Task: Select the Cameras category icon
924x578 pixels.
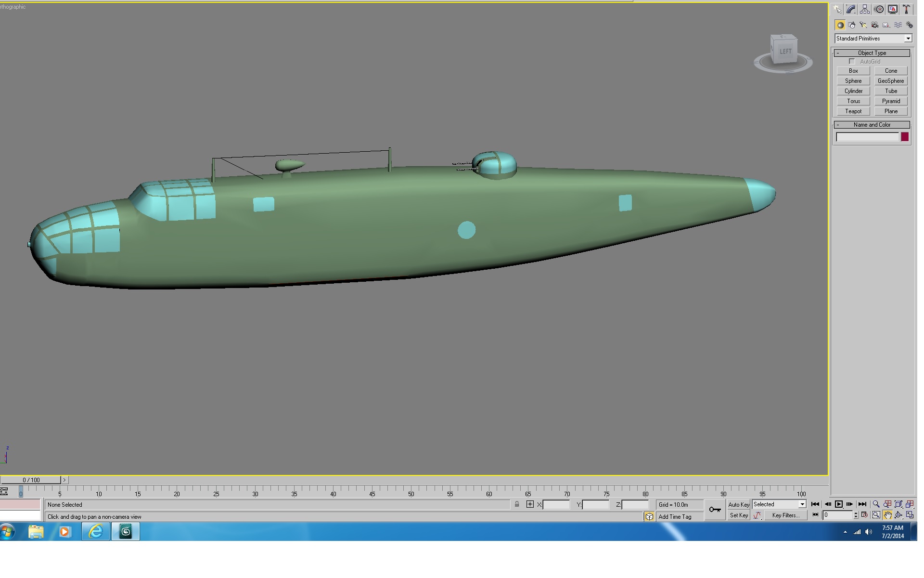Action: coord(875,25)
